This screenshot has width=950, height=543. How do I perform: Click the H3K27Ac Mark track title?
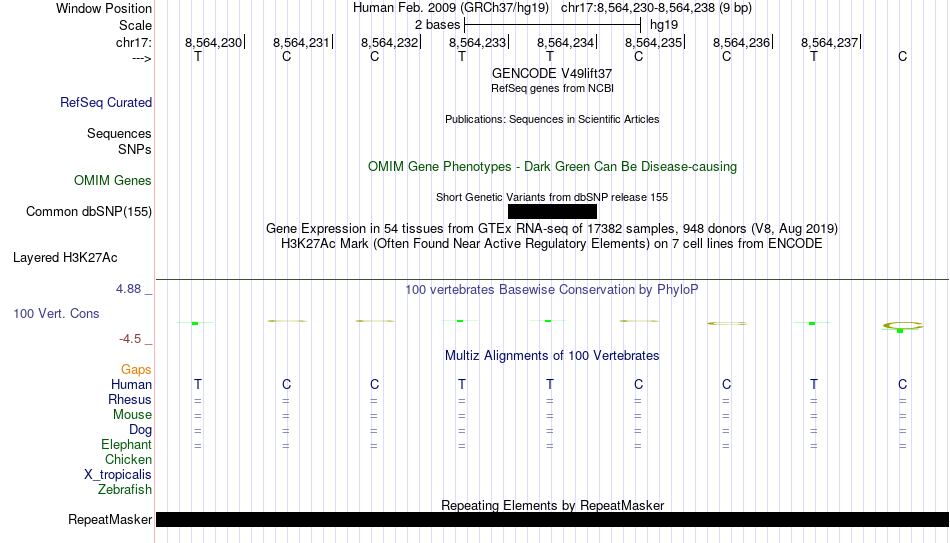[x=552, y=244]
